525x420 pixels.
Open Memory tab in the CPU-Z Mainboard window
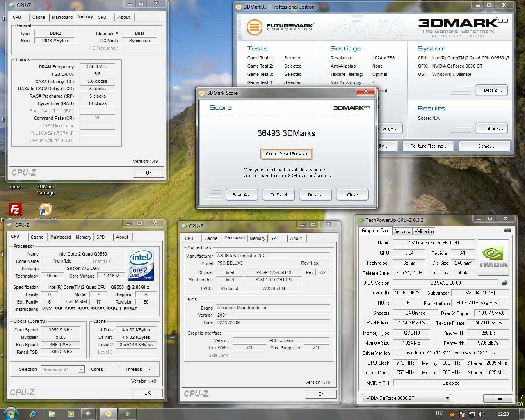pos(258,238)
